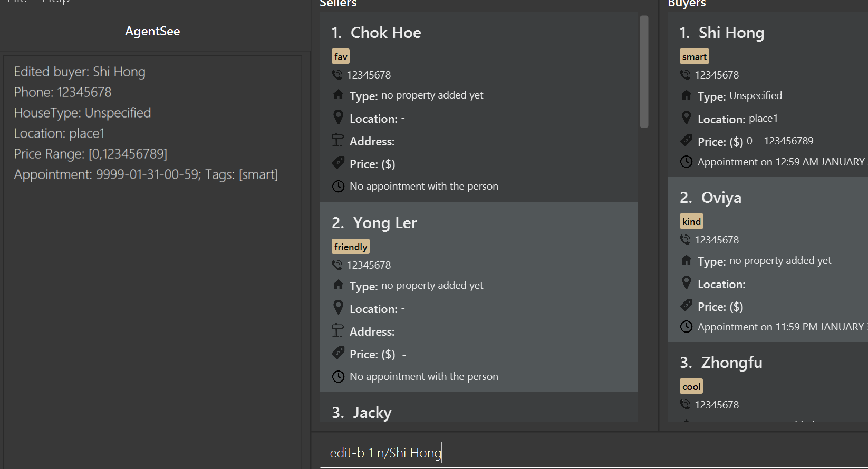Click Yong Ler's 'Address: -' field
The height and width of the screenshot is (469, 868).
point(375,331)
